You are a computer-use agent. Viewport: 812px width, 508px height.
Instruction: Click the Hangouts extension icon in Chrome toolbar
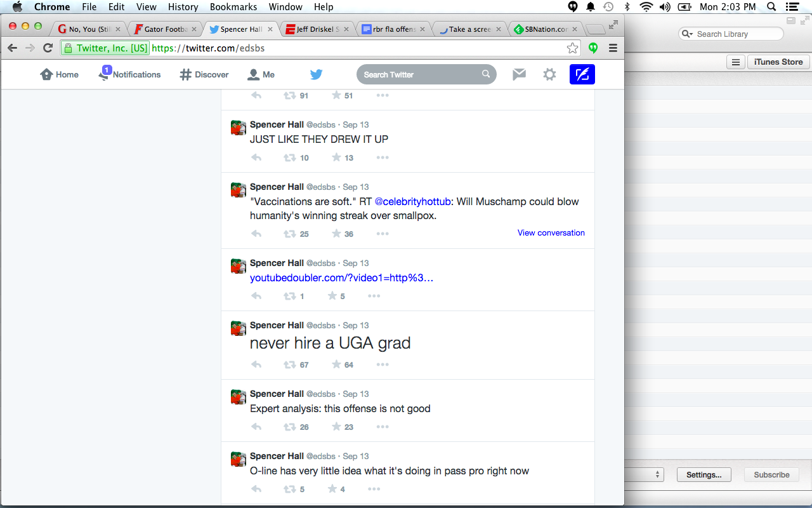pos(593,48)
